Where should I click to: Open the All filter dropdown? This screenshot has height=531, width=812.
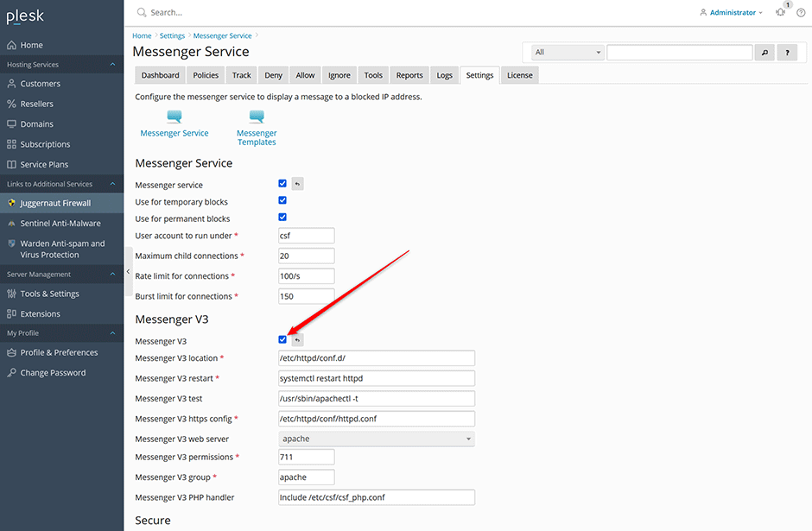click(x=568, y=53)
